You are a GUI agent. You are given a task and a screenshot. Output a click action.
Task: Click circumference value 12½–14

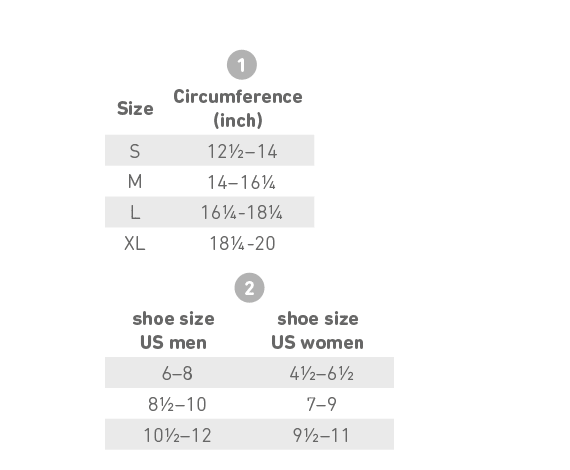242,151
